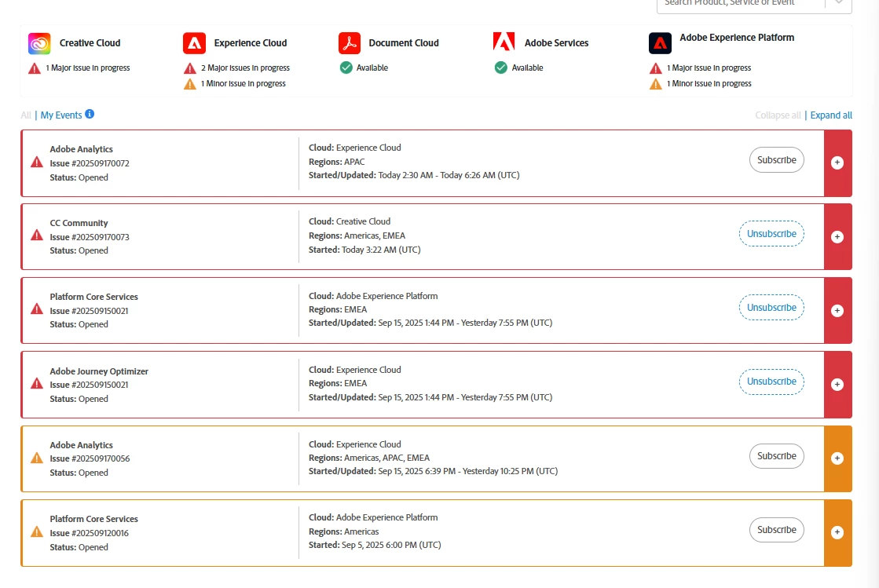The width and height of the screenshot is (879, 588).
Task: Subscribe to Platform Core Services issue #202509120016
Action: point(776,530)
